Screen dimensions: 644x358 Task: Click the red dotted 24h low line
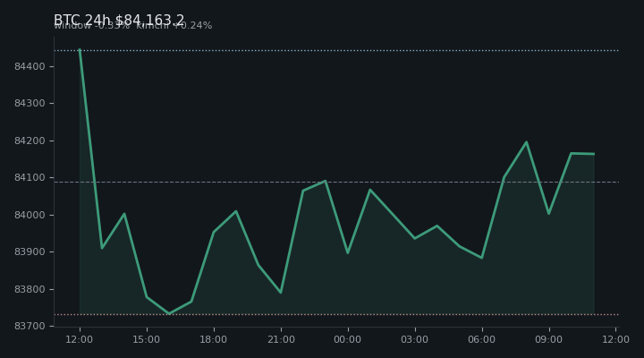(336, 315)
